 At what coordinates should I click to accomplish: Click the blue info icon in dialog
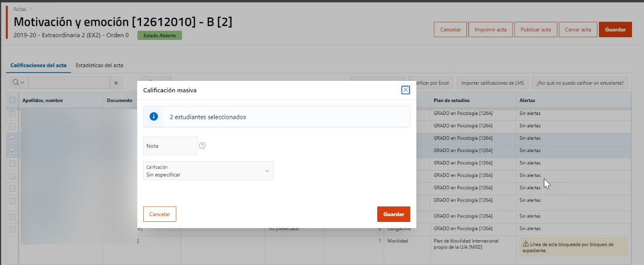point(154,117)
